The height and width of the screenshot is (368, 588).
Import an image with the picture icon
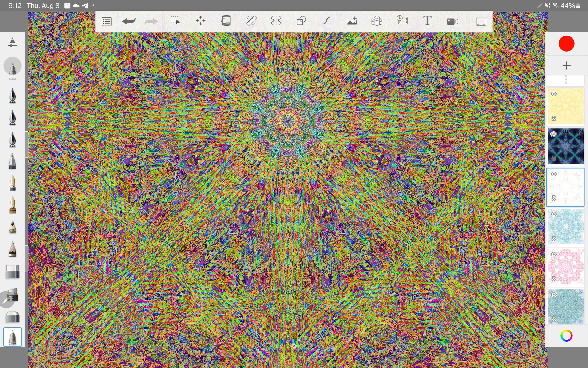(x=352, y=21)
